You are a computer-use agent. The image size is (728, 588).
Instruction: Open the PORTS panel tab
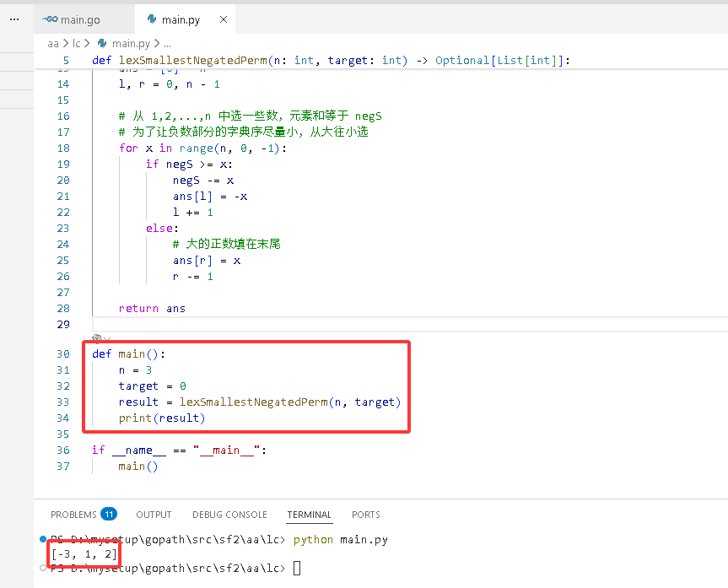tap(366, 515)
